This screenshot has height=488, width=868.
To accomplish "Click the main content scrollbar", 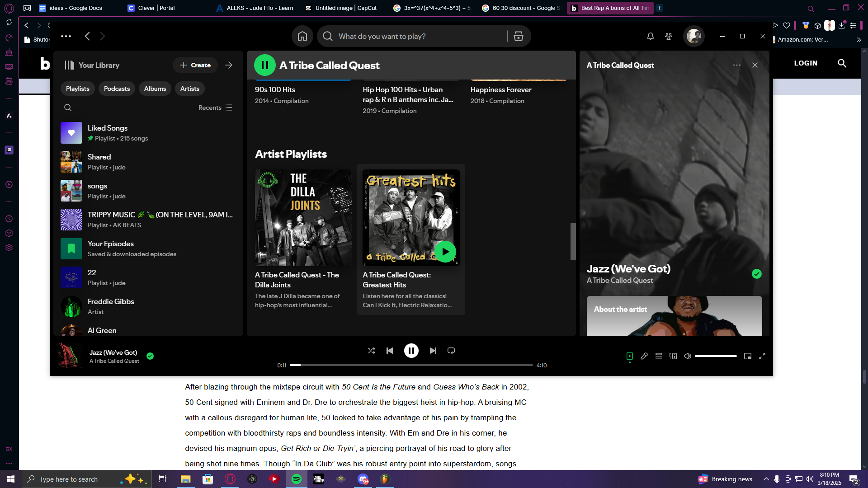I will click(x=573, y=241).
